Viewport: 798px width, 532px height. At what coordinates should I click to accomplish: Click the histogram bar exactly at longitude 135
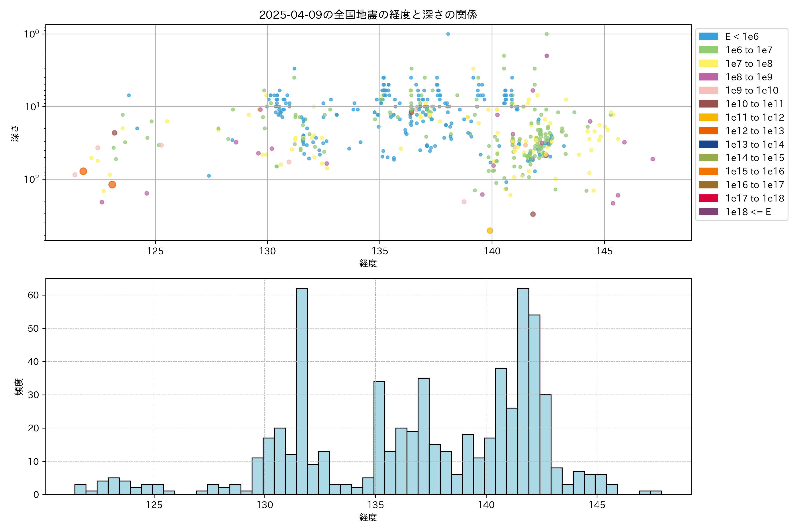click(379, 438)
